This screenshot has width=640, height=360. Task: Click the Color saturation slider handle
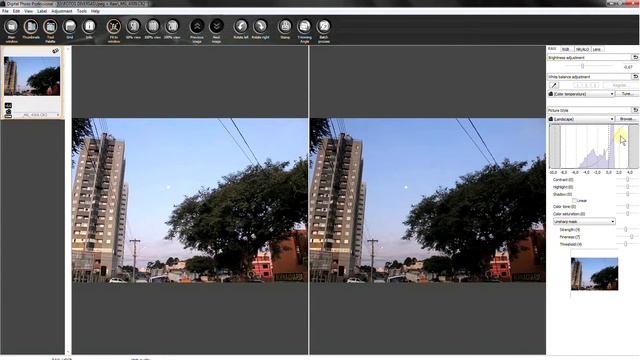click(x=627, y=213)
